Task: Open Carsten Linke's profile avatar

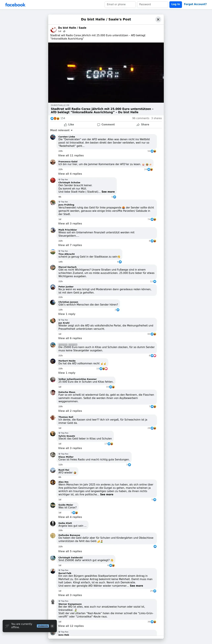Action: pyautogui.click(x=53, y=137)
